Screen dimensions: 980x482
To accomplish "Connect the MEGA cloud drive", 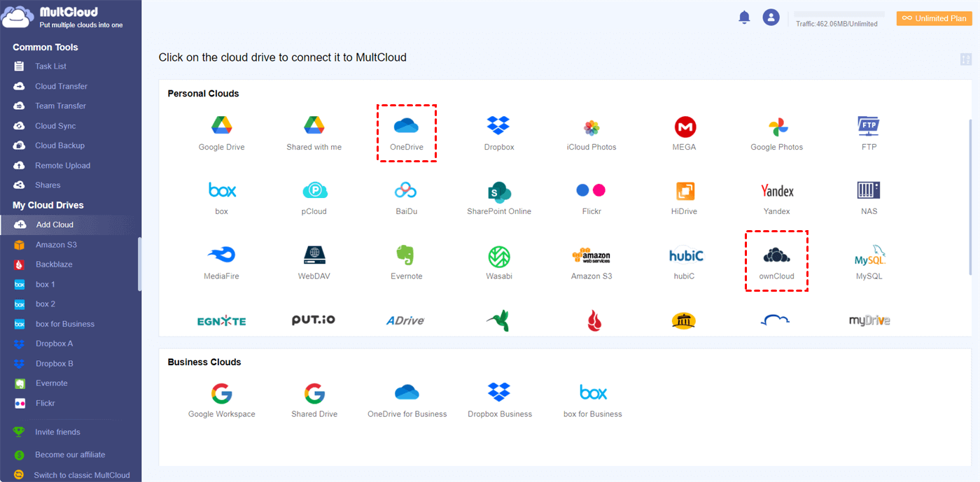I will tap(685, 133).
